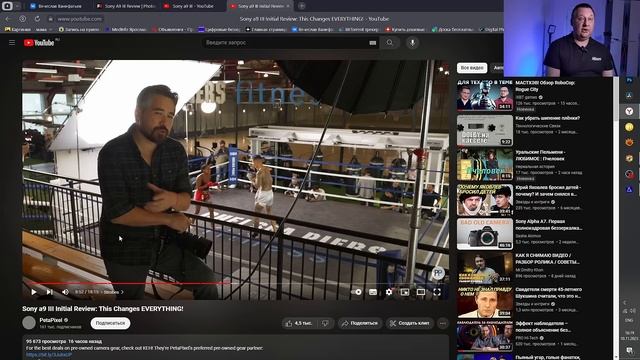The width and height of the screenshot is (640, 360).
Task: Expand the chapter title chevron in player
Action: click(122, 292)
